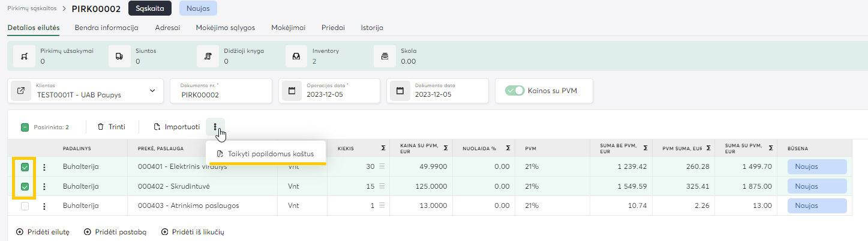Open the Naujas status dropdown in first row

tap(816, 167)
